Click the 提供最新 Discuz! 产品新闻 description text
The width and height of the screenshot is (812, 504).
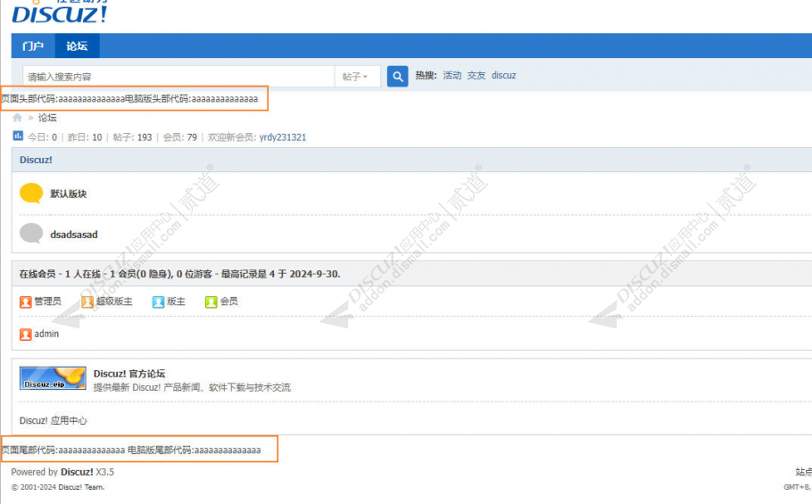[192, 387]
